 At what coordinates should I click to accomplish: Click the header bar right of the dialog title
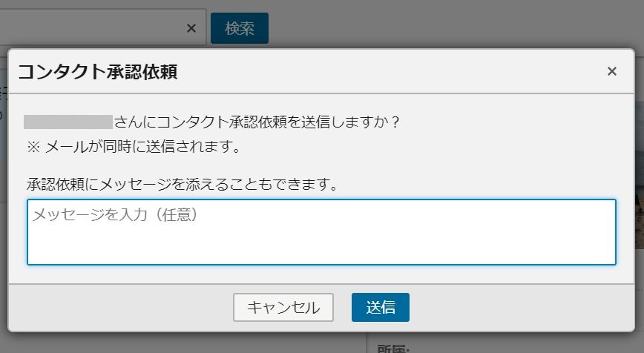click(390, 71)
